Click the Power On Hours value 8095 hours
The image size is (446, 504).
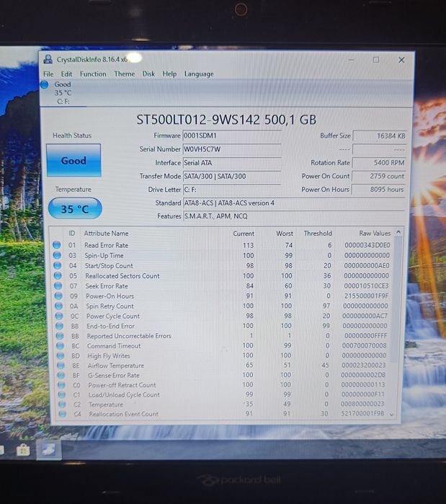coord(378,190)
